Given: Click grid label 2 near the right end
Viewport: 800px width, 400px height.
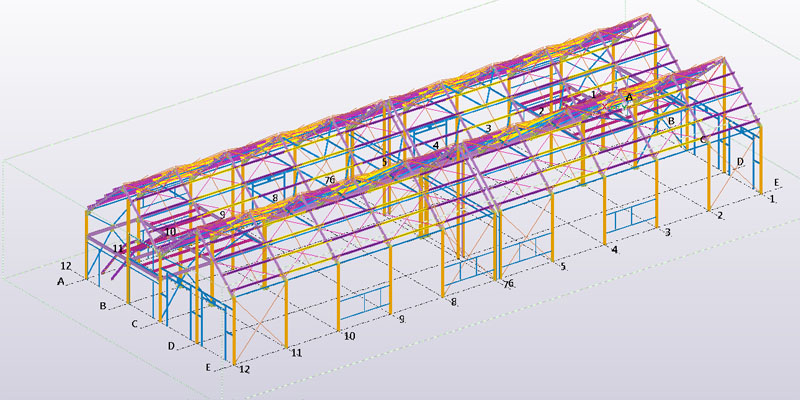Looking at the screenshot, I should pos(720,216).
